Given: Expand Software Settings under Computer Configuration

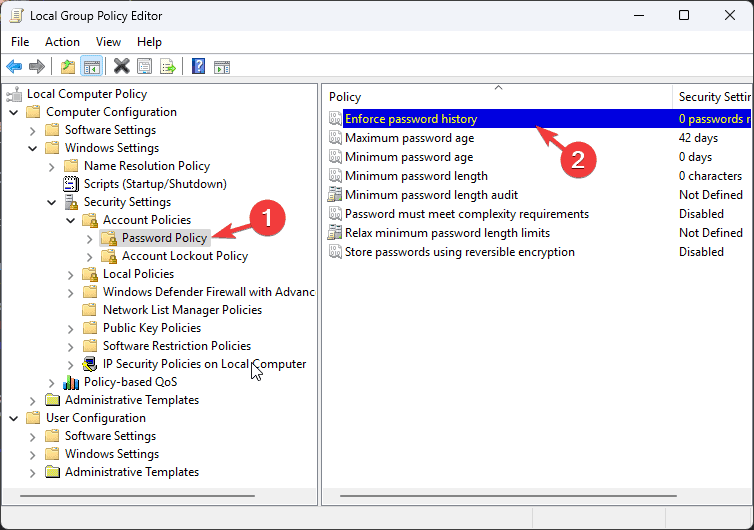Looking at the screenshot, I should [33, 130].
